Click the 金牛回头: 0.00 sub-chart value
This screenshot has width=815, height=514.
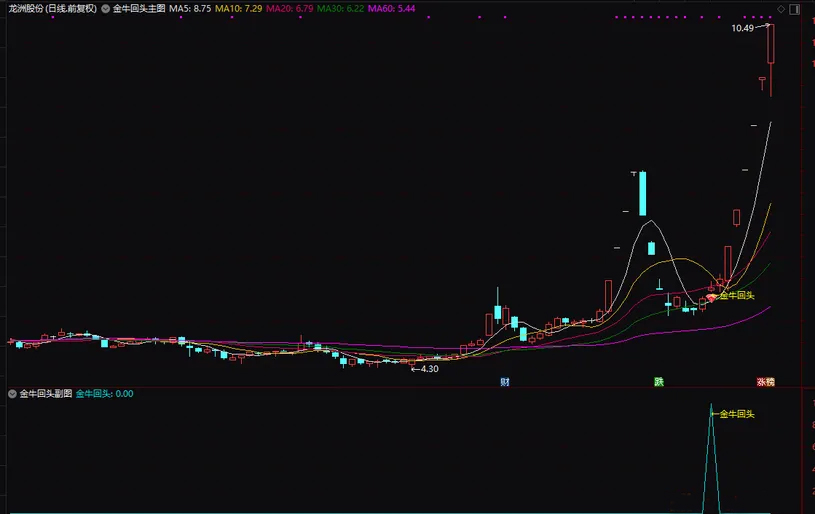(104, 394)
